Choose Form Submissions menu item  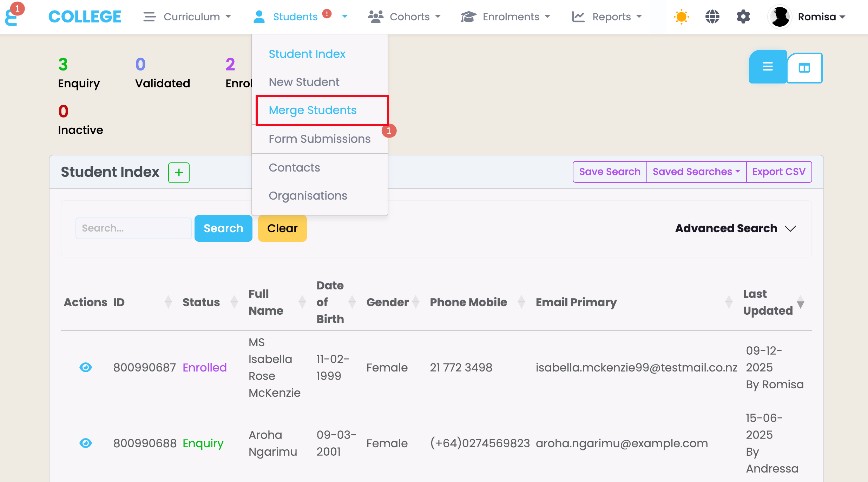(320, 139)
